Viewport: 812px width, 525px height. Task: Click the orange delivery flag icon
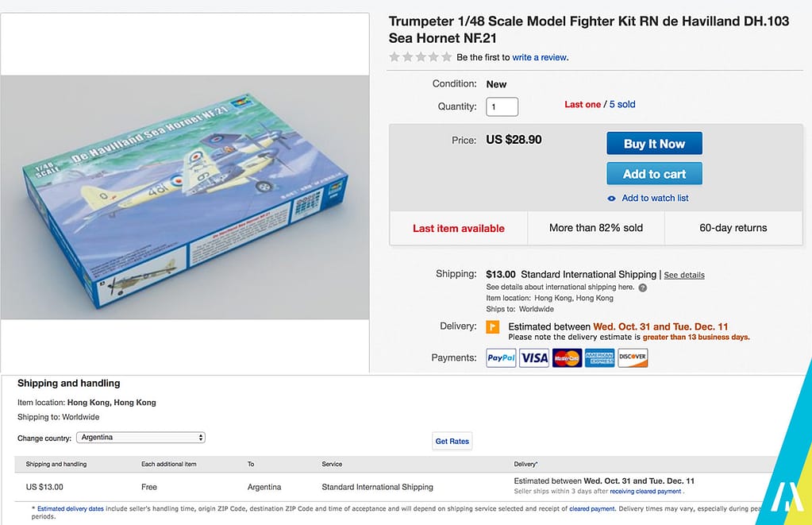click(492, 327)
